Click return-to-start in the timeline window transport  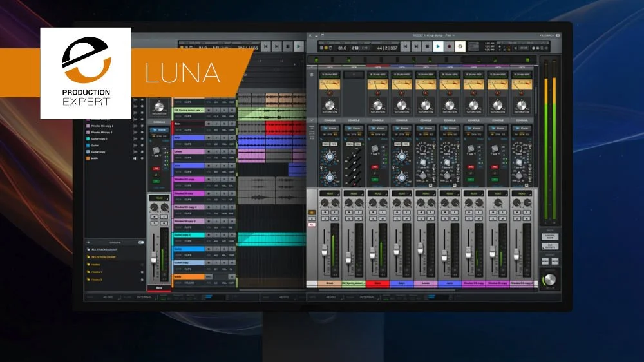266,47
